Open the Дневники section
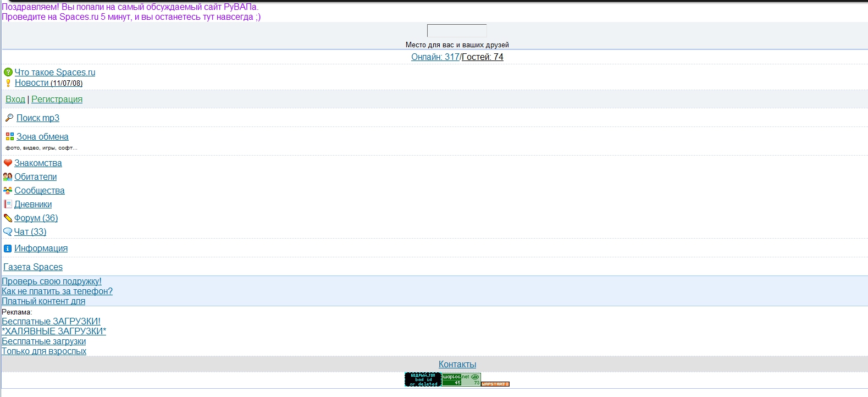868x397 pixels. click(x=33, y=204)
